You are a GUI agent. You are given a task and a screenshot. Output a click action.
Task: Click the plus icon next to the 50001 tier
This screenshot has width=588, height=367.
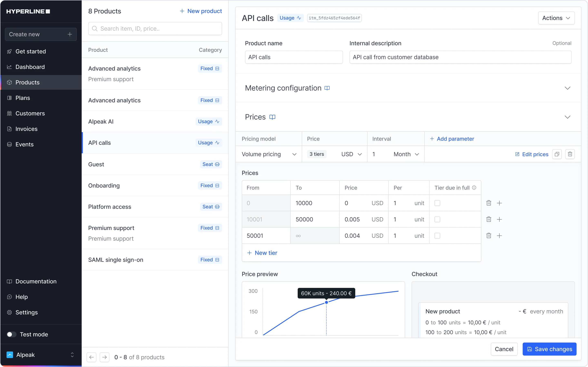point(500,235)
